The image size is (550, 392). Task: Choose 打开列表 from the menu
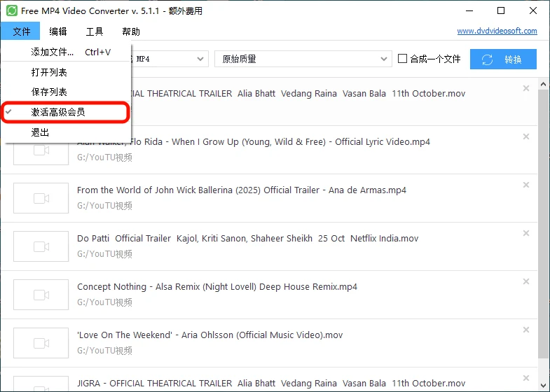tap(67, 72)
